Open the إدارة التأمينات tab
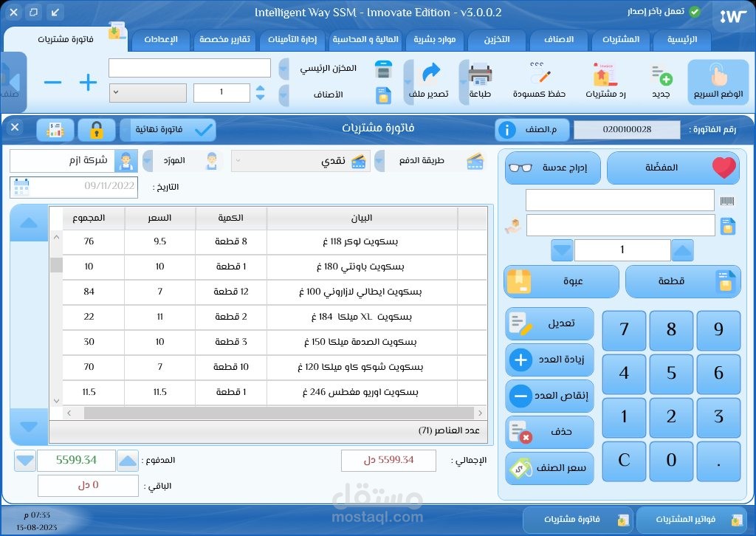The width and height of the screenshot is (756, 536). coord(292,40)
